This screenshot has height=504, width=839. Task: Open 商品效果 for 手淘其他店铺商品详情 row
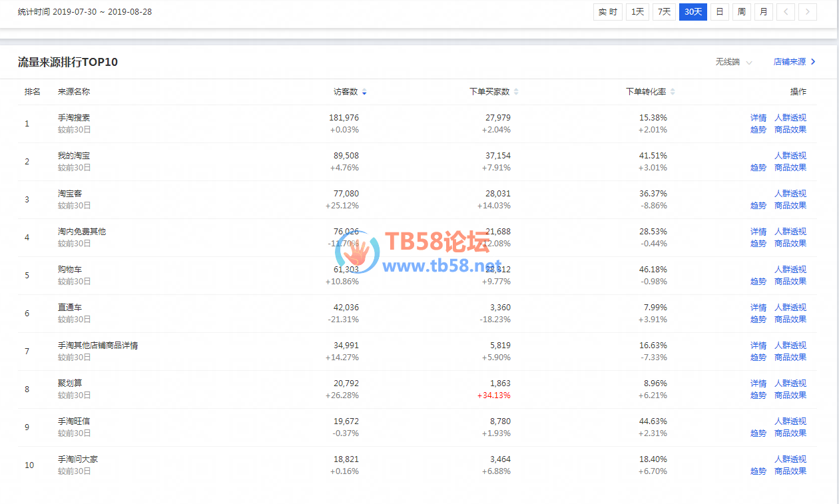790,358
